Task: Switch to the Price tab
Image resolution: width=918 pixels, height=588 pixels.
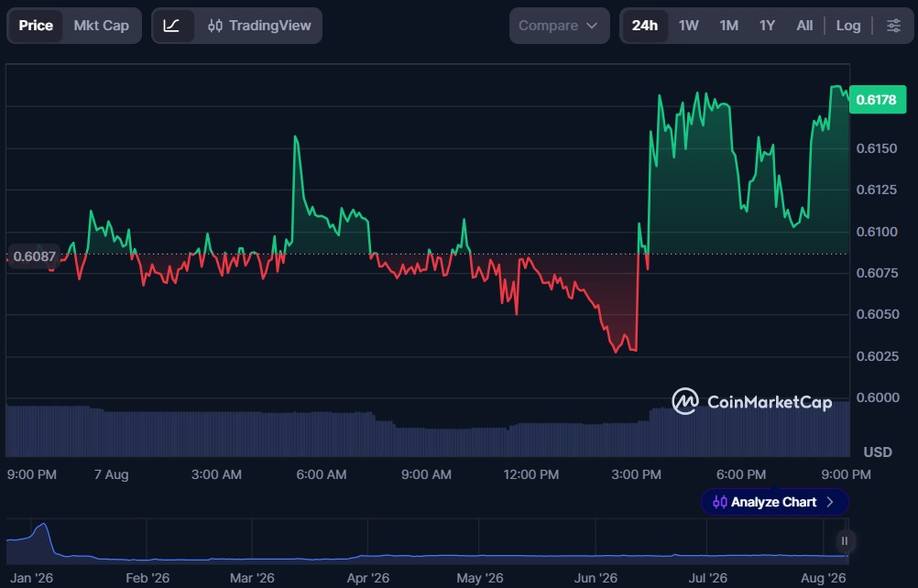Action: 36,26
